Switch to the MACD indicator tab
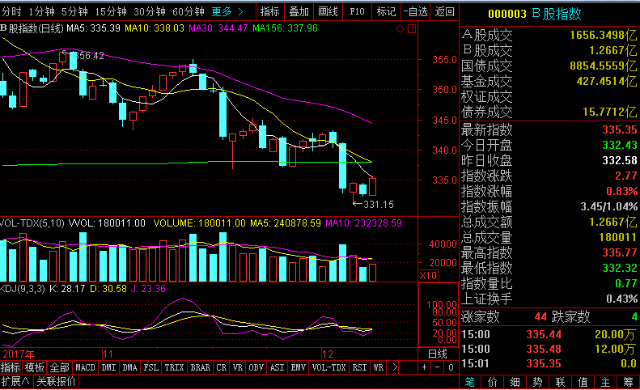Viewport: 640px width, 390px height. (85, 367)
